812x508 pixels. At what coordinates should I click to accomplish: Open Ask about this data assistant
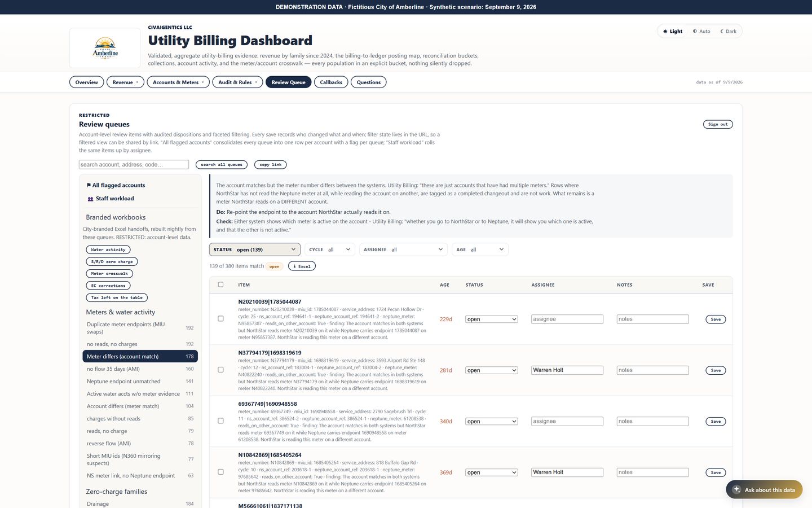tap(764, 489)
